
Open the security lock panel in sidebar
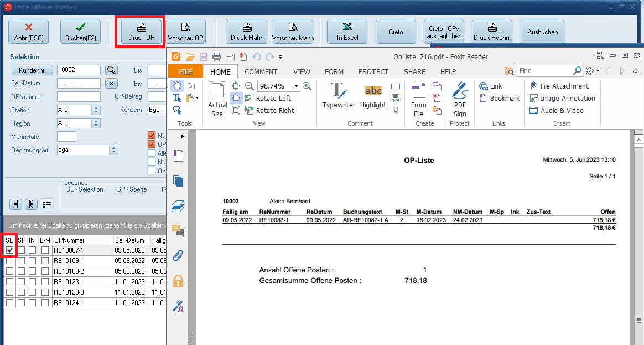(178, 281)
